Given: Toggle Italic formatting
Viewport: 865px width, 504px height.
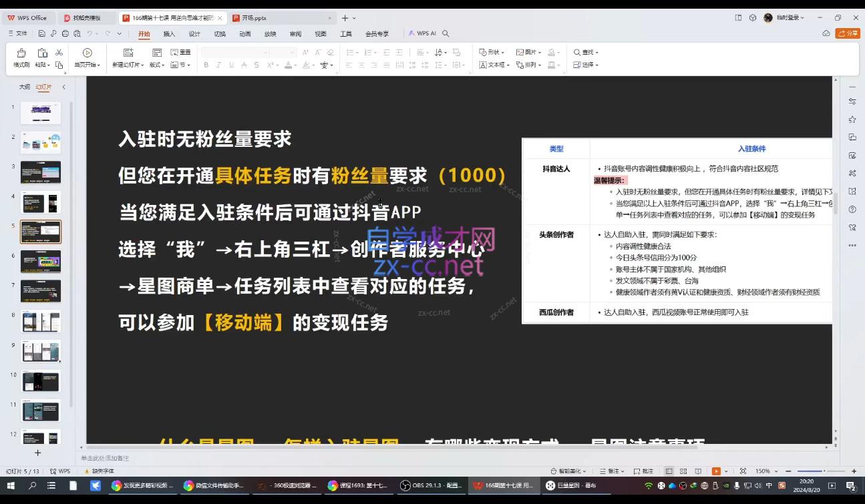Looking at the screenshot, I should pos(219,65).
